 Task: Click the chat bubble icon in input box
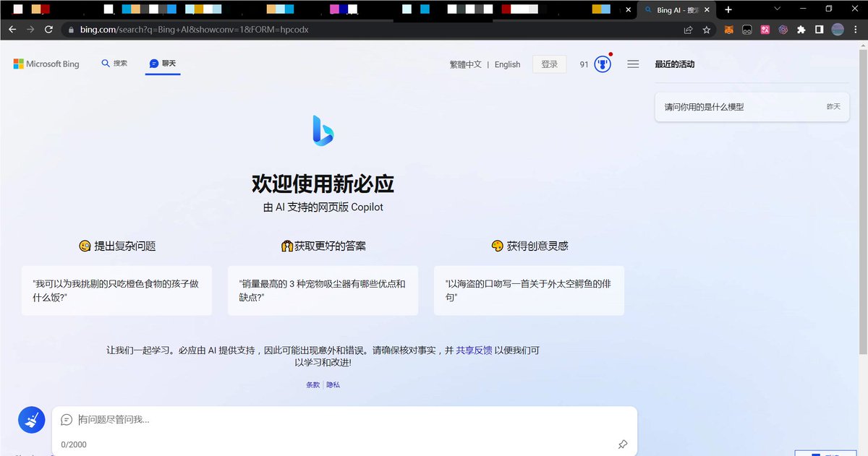click(x=67, y=420)
